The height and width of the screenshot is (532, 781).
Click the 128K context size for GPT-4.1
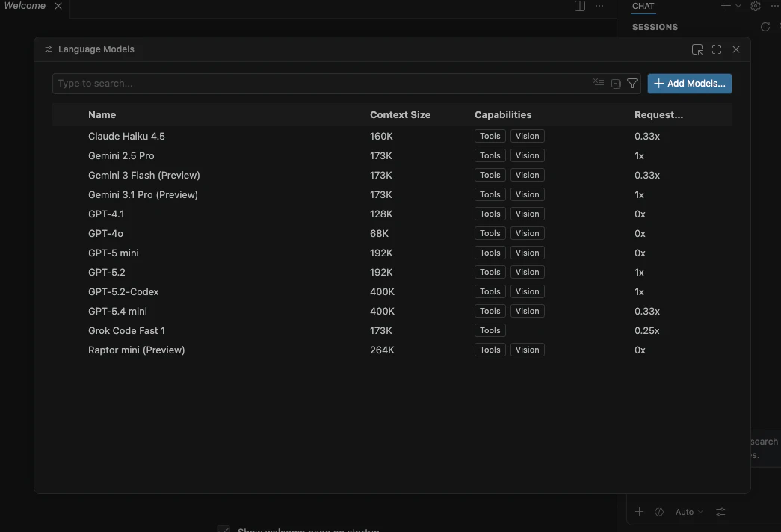381,214
